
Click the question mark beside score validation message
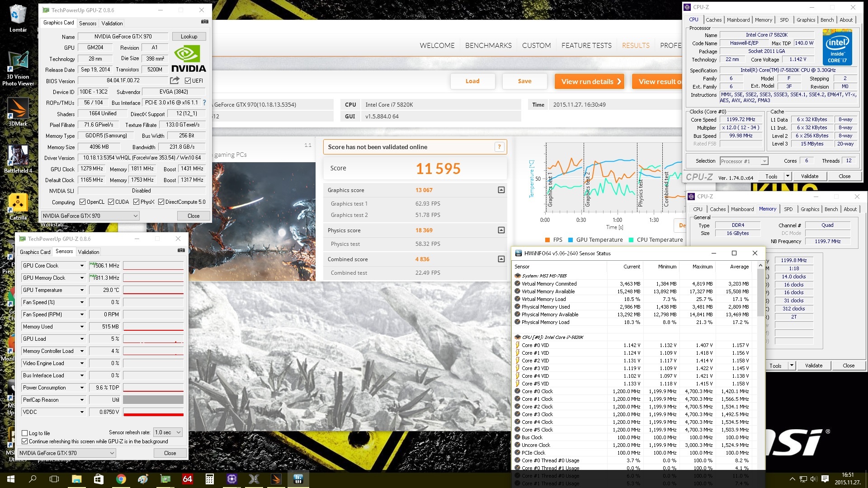tap(499, 147)
